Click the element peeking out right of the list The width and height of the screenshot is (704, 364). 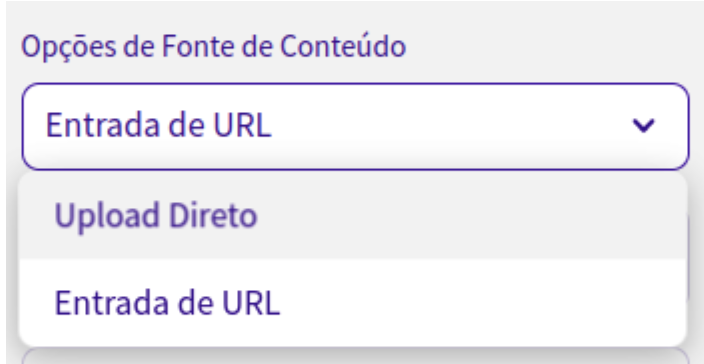pyautogui.click(x=689, y=258)
